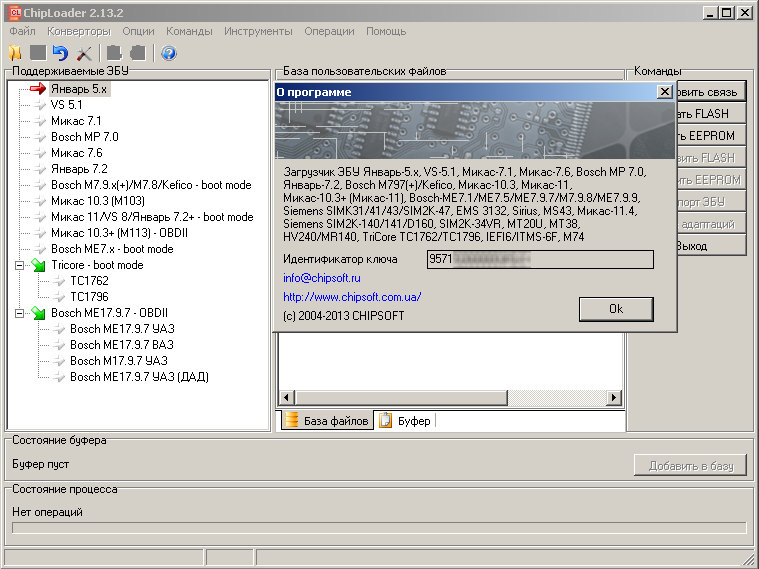Collapse the Tricore - boot mode tree node
759x569 pixels.
coord(20,265)
